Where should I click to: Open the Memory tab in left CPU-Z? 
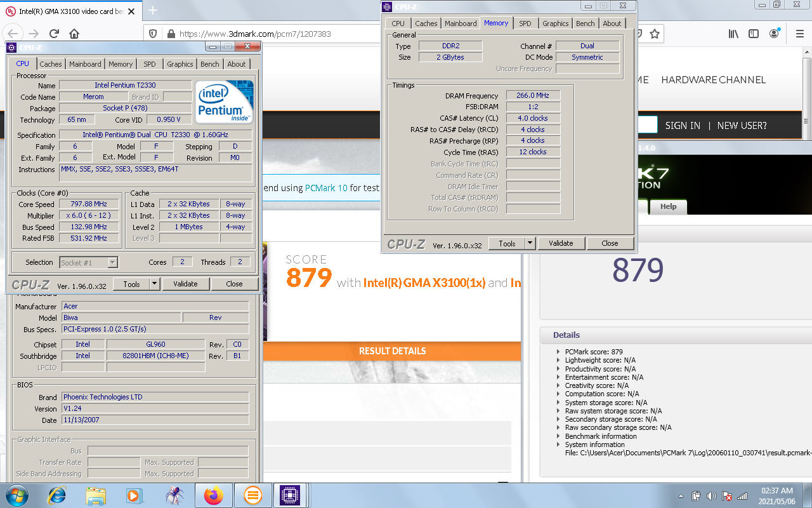[121, 64]
